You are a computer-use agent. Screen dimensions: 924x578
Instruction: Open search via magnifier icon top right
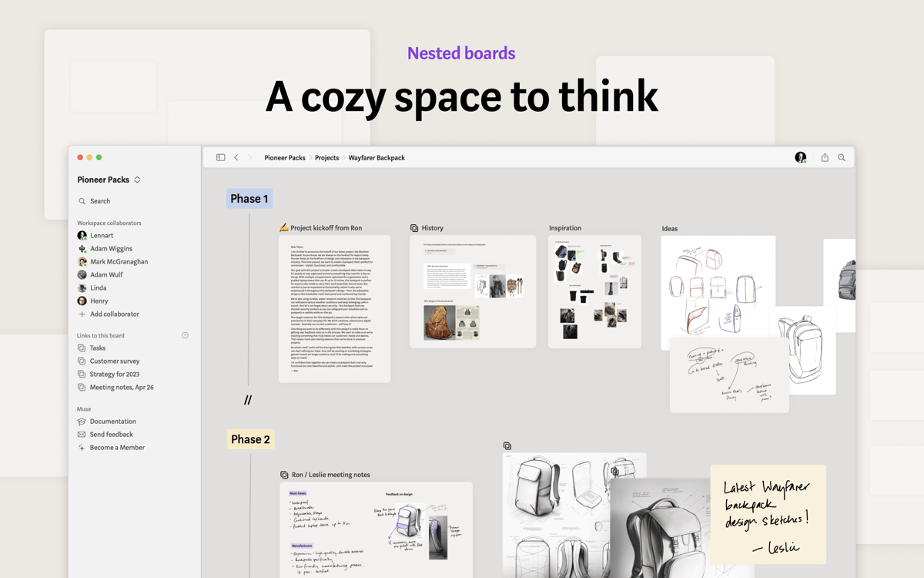click(x=842, y=158)
